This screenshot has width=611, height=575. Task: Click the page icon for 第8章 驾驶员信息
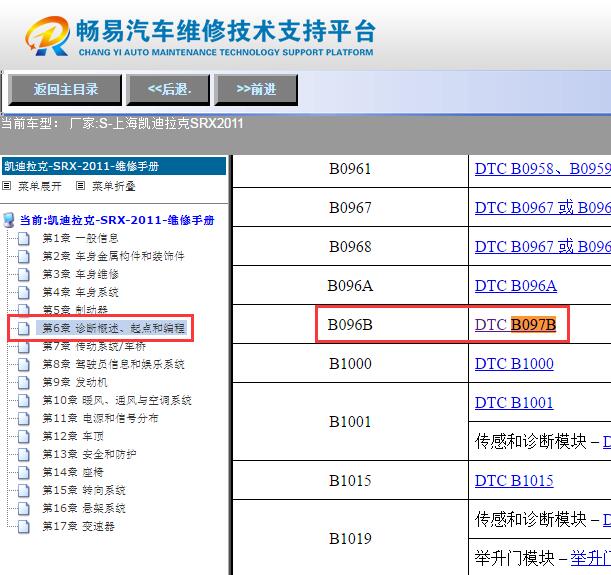[x=23, y=364]
